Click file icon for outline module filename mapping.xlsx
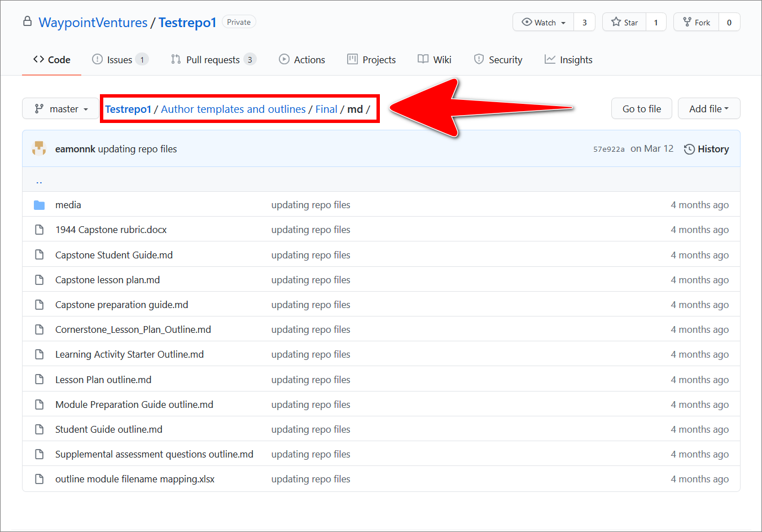The height and width of the screenshot is (532, 762). tap(39, 478)
